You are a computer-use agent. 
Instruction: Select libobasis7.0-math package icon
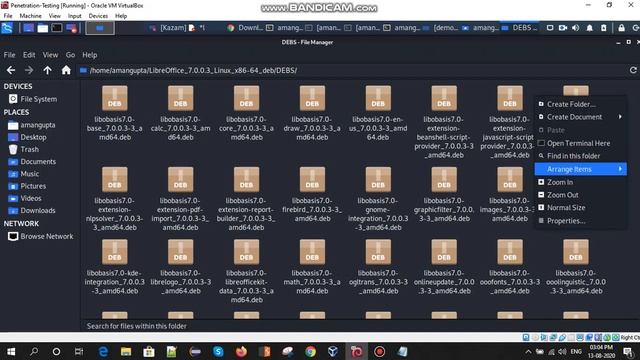click(x=312, y=251)
